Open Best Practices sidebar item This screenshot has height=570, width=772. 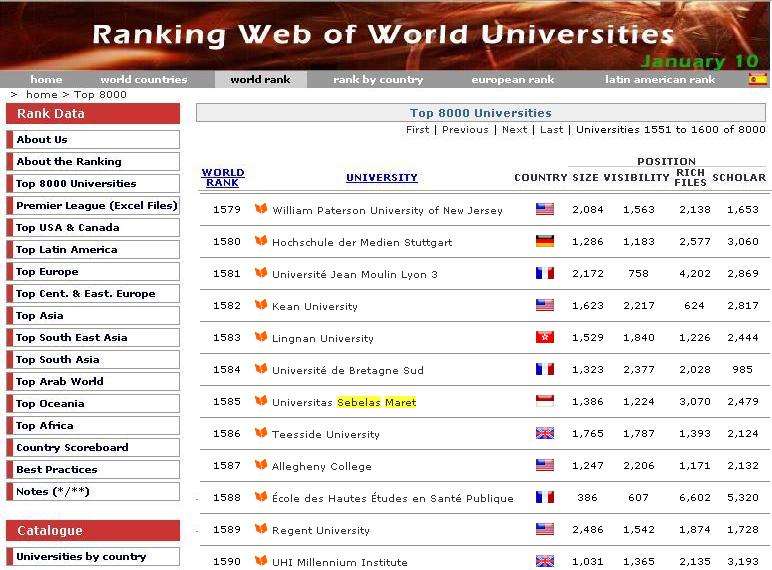click(94, 470)
